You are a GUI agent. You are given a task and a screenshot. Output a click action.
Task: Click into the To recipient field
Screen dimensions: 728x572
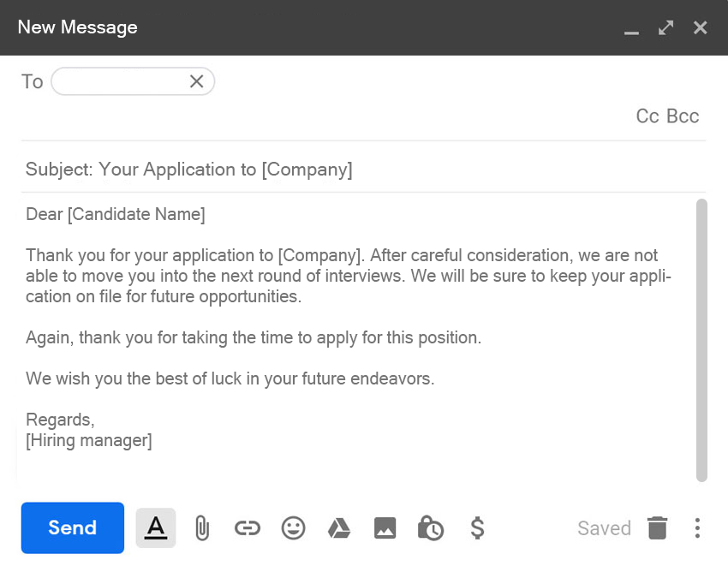(x=120, y=81)
